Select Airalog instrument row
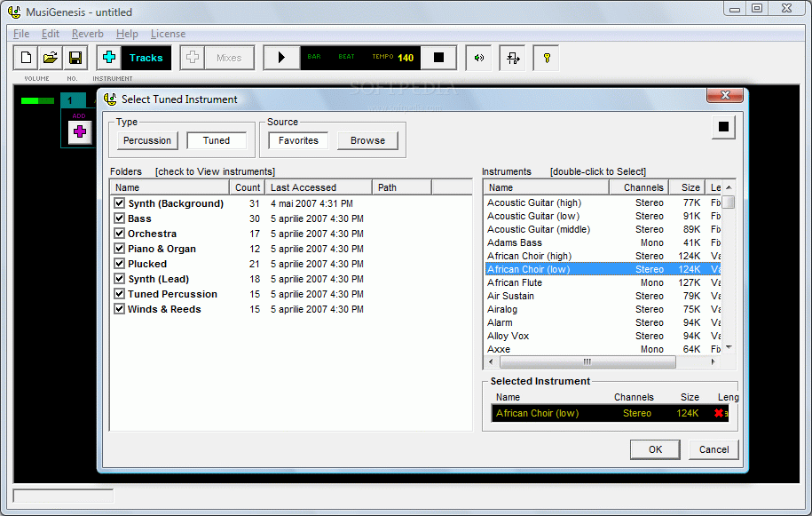The width and height of the screenshot is (812, 516). pyautogui.click(x=603, y=309)
